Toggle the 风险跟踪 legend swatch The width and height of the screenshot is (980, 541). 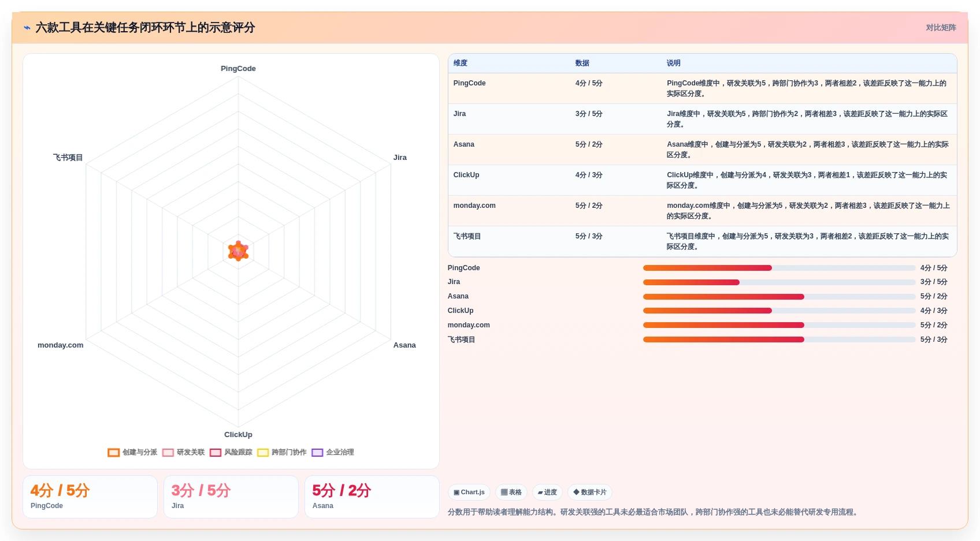tap(216, 453)
